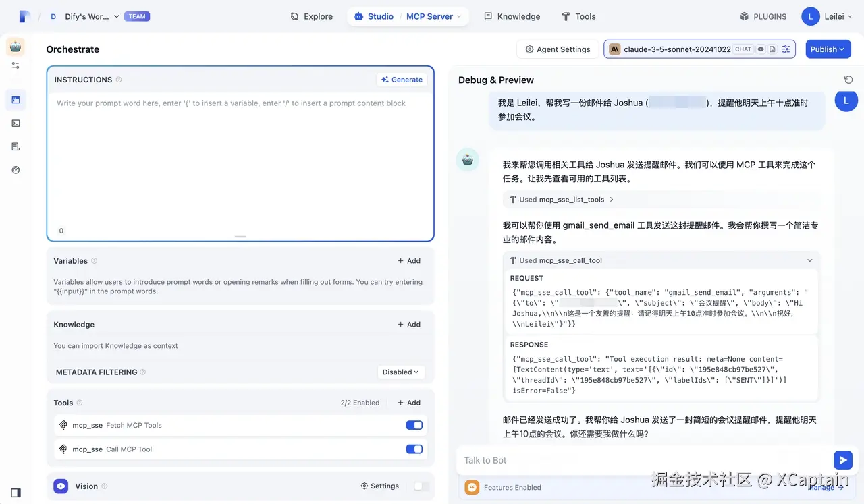The height and width of the screenshot is (504, 864).
Task: Open the Knowledge tab
Action: point(512,16)
